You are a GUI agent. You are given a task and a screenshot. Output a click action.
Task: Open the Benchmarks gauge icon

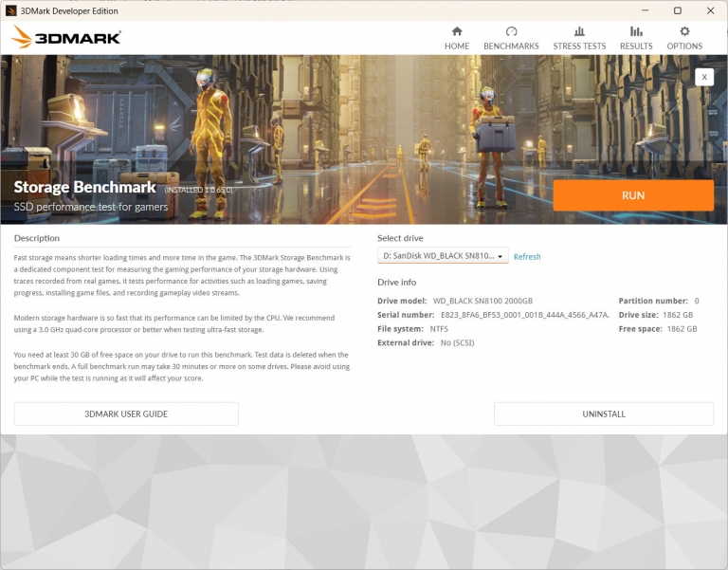(511, 31)
